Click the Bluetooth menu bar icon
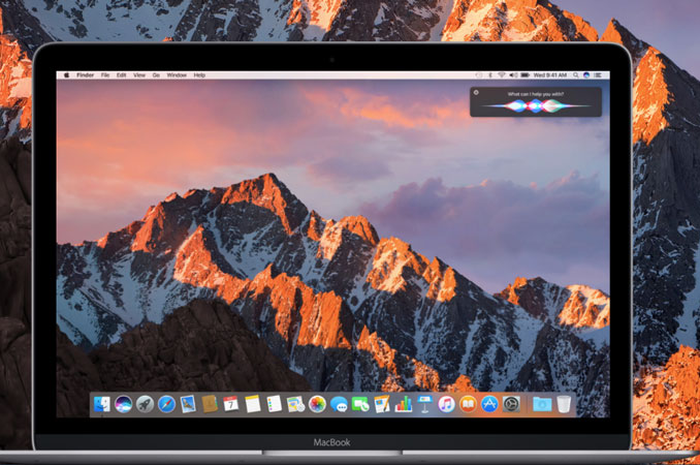Image resolution: width=700 pixels, height=465 pixels. point(490,75)
